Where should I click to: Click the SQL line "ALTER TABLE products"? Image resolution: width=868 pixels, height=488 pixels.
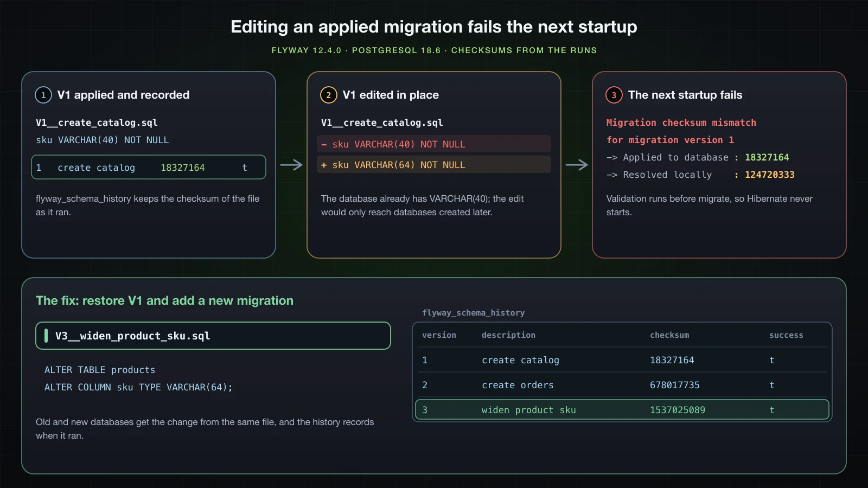[100, 370]
